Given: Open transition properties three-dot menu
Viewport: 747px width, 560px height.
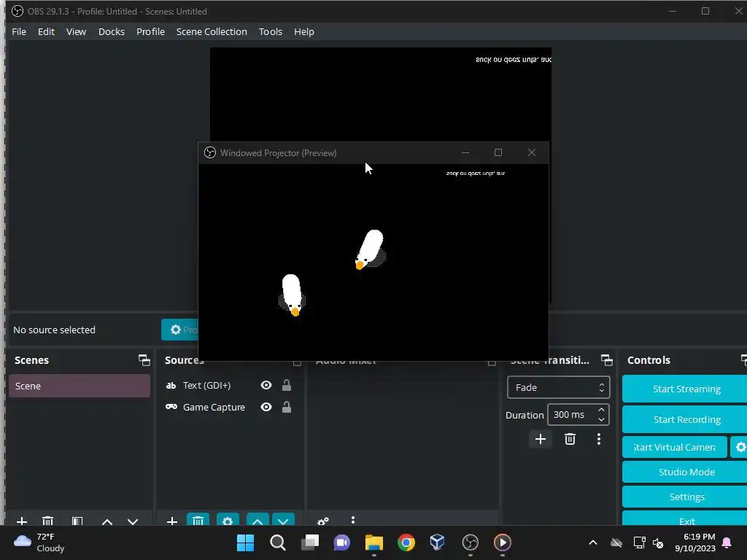Looking at the screenshot, I should [x=599, y=439].
